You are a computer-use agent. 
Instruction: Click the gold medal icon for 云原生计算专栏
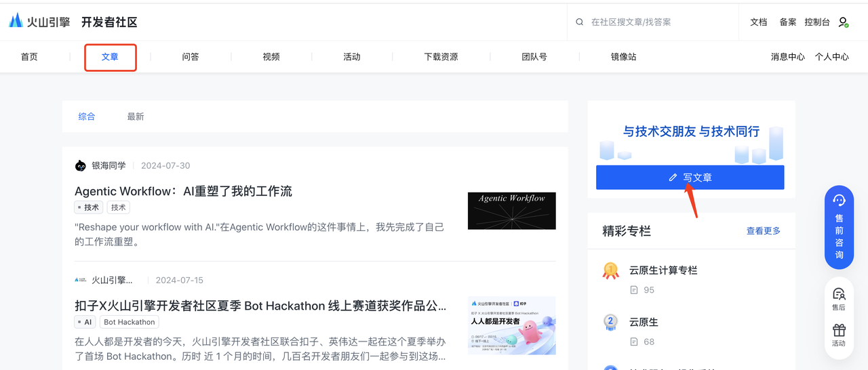click(x=611, y=271)
